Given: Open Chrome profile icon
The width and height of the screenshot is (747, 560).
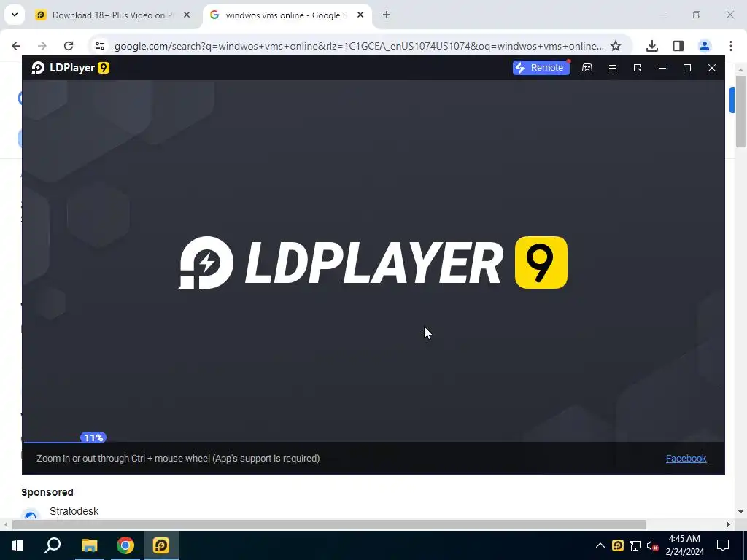Looking at the screenshot, I should click(x=705, y=46).
